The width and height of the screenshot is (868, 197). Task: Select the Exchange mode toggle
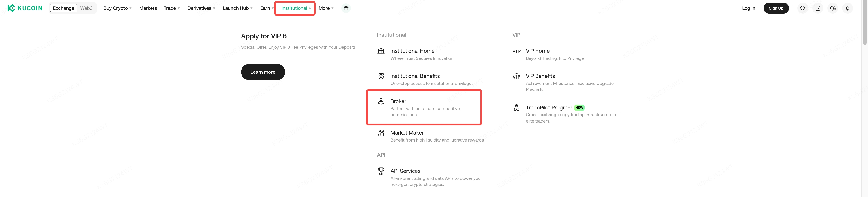coord(64,8)
